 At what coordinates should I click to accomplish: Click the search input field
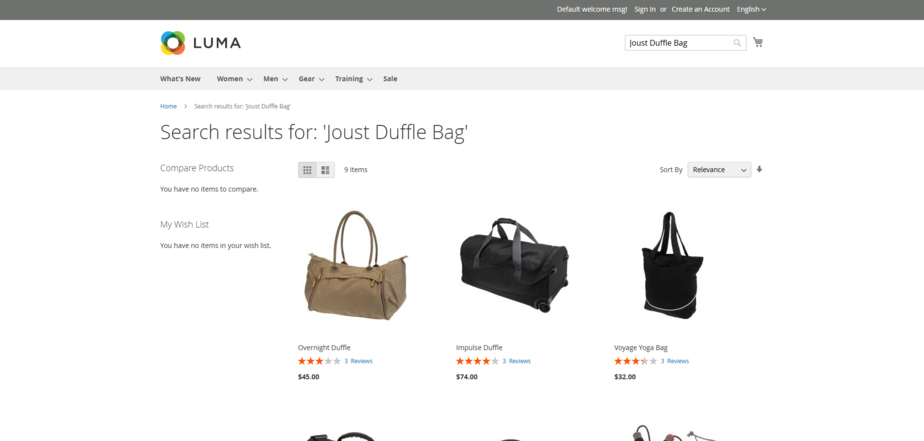pyautogui.click(x=678, y=43)
